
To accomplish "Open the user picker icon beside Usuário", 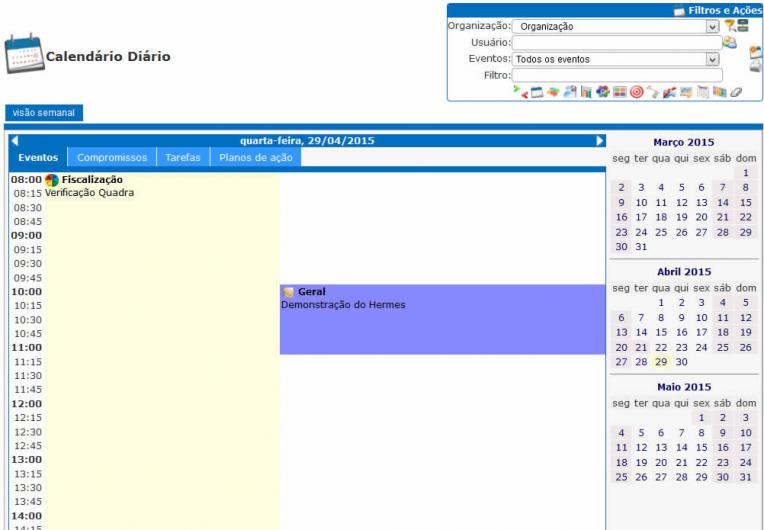I will (x=730, y=42).
